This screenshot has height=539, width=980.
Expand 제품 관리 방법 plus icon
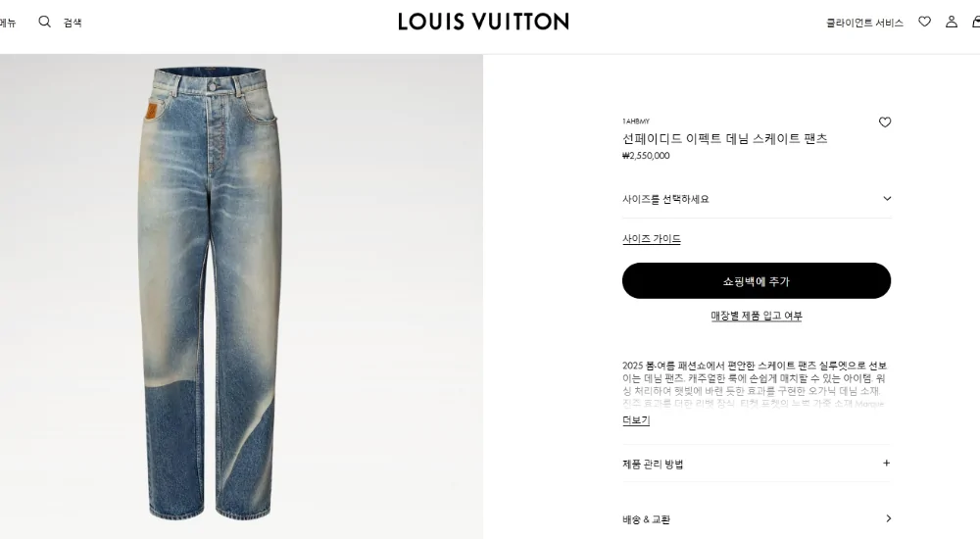[886, 464]
